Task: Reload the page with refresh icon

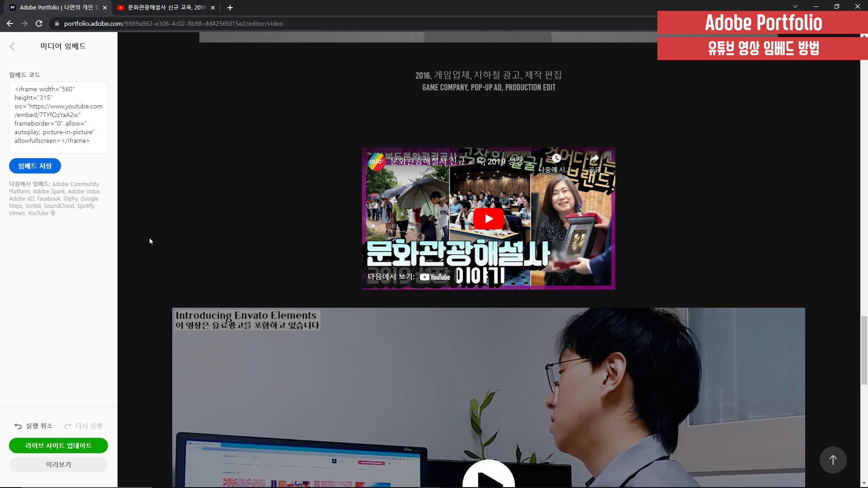Action: point(39,23)
